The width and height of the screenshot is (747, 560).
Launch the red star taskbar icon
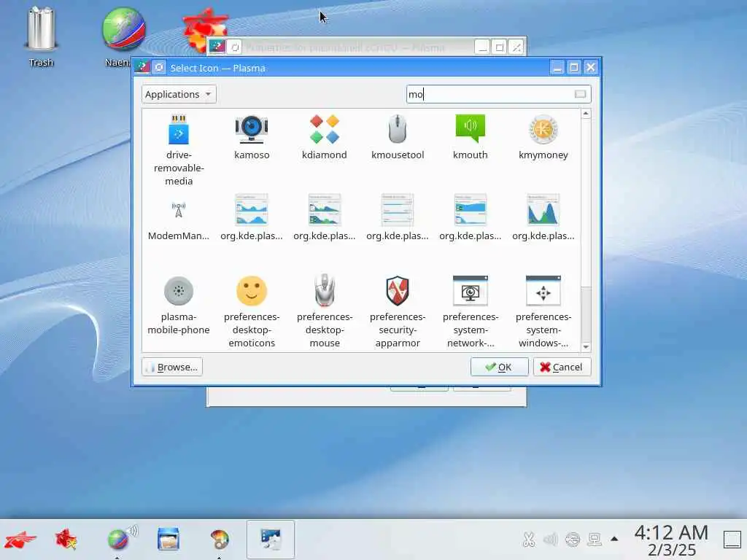[66, 540]
